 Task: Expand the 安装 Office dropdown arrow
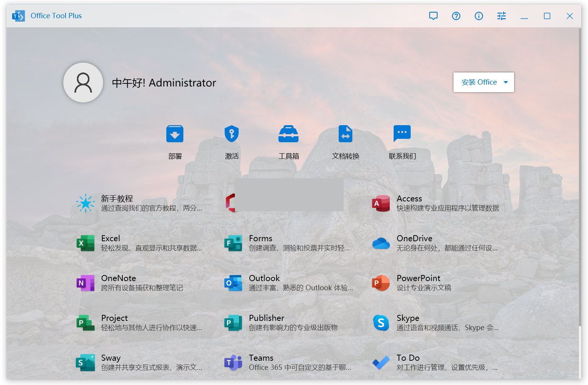505,82
